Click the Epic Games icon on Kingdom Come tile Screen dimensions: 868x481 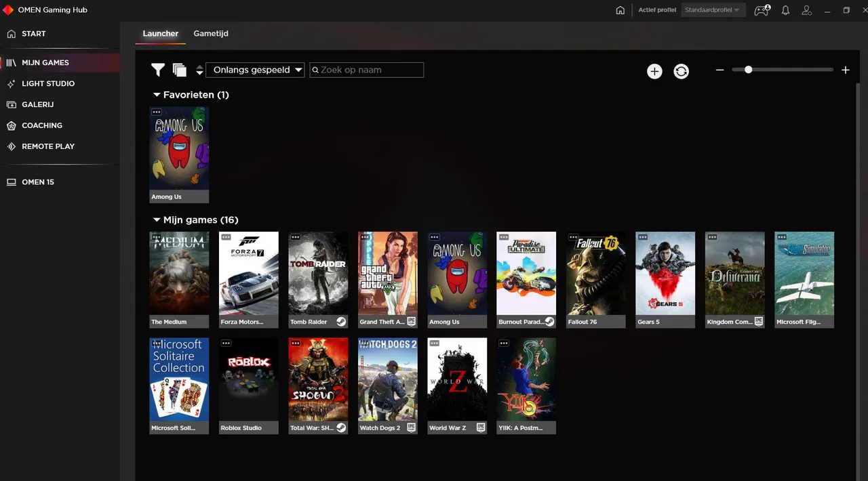click(758, 322)
